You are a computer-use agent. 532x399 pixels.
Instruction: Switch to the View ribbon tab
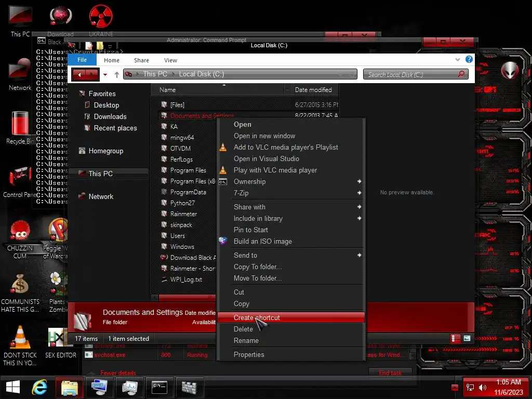click(x=170, y=60)
